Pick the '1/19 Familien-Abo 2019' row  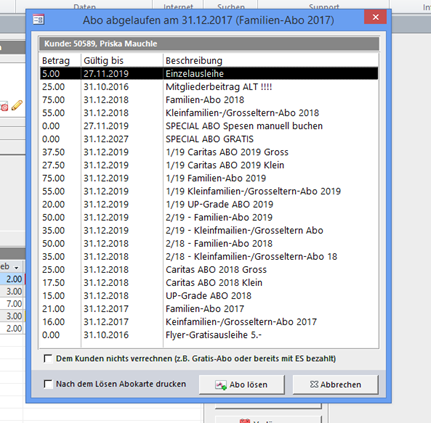tap(209, 178)
